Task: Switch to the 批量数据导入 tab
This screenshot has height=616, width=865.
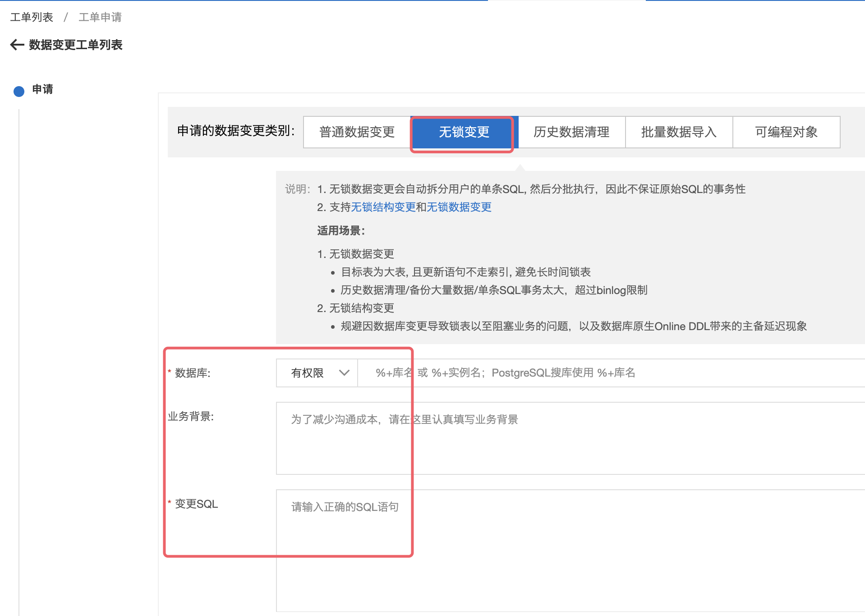Action: pos(679,132)
